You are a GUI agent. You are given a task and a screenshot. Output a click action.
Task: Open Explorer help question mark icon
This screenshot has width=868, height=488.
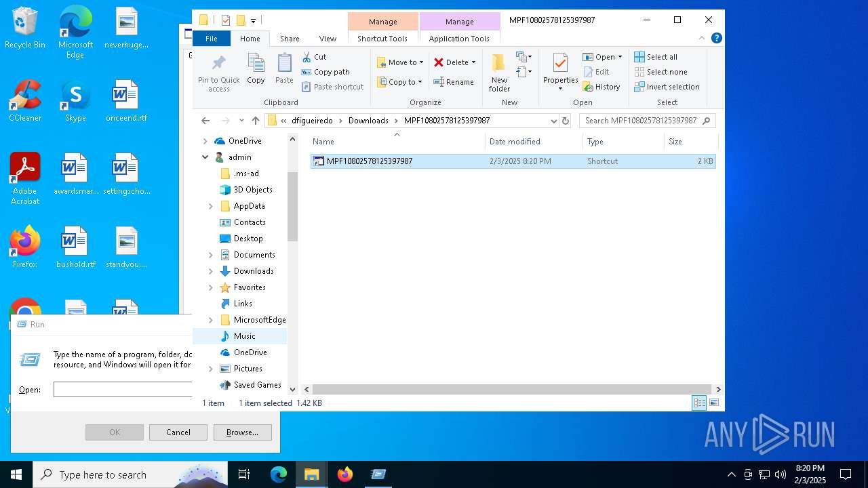[716, 39]
